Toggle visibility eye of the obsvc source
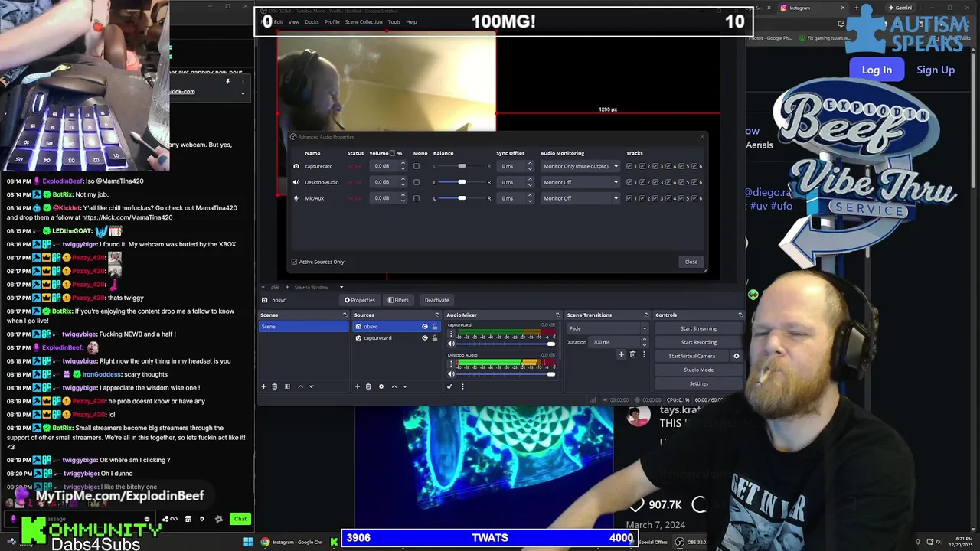980x551 pixels. pos(425,327)
